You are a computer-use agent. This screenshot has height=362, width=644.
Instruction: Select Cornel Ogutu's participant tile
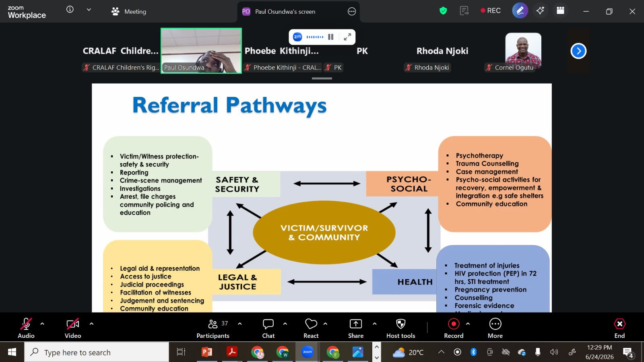523,51
